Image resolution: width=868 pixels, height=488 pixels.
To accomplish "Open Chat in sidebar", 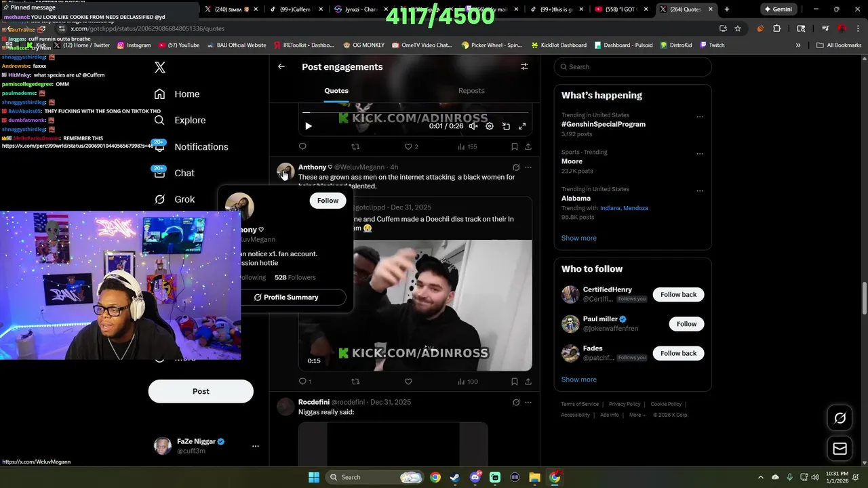I will coord(174,173).
